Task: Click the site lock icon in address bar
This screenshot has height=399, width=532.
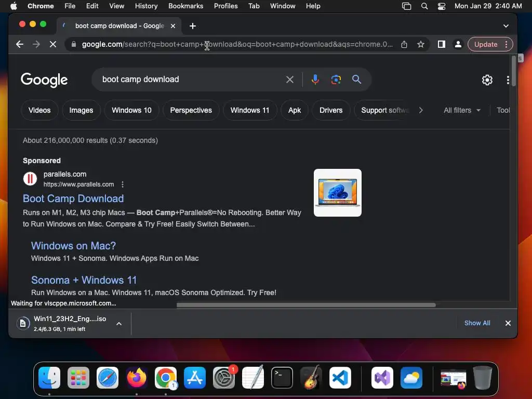Action: click(x=73, y=44)
